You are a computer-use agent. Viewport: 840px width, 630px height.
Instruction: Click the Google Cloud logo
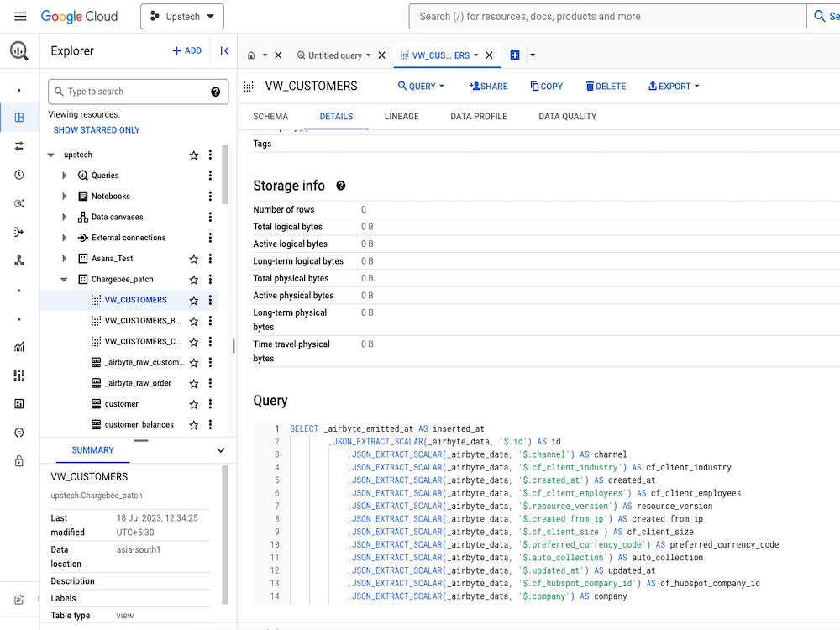coord(79,17)
